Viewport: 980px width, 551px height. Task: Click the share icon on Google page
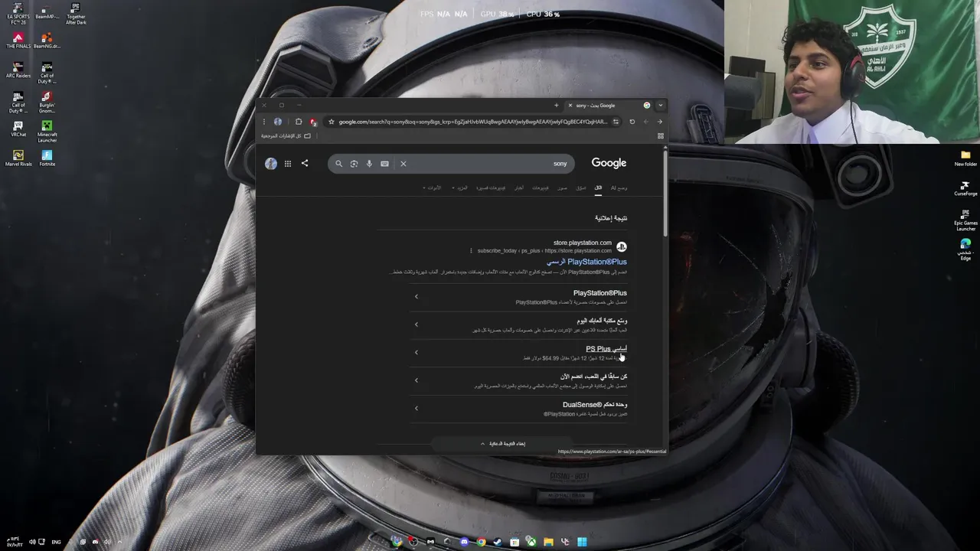305,163
